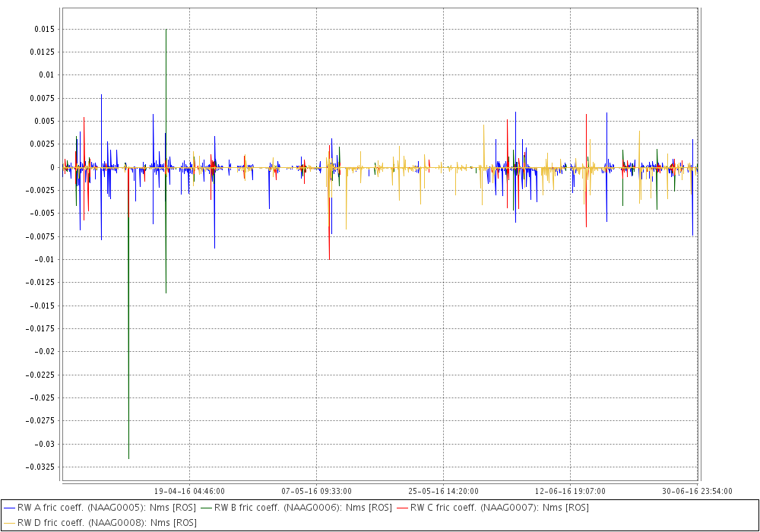
Task: Click the green RW B peak at 0.015
Action: tap(166, 30)
